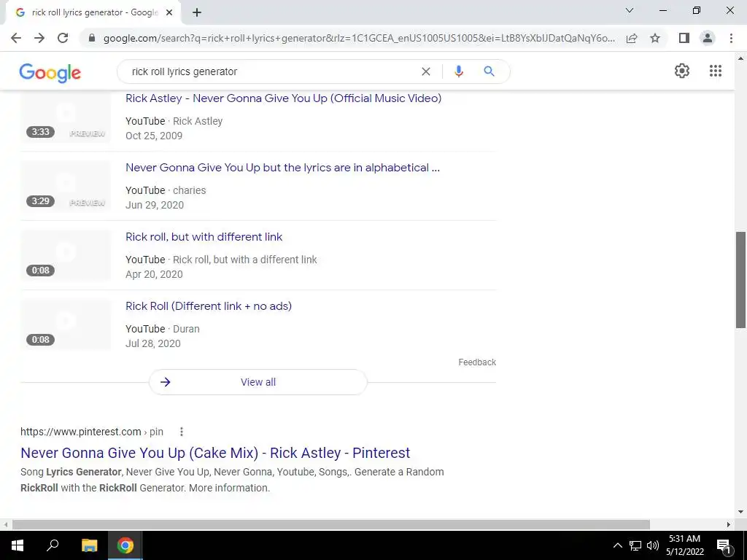
Task: Play the 3:29 video thumbnail
Action: coord(66,186)
